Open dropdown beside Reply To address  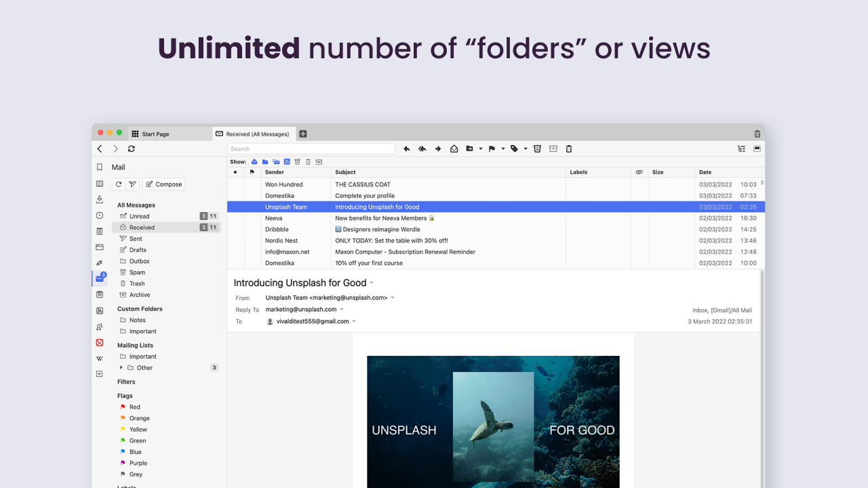coord(342,309)
